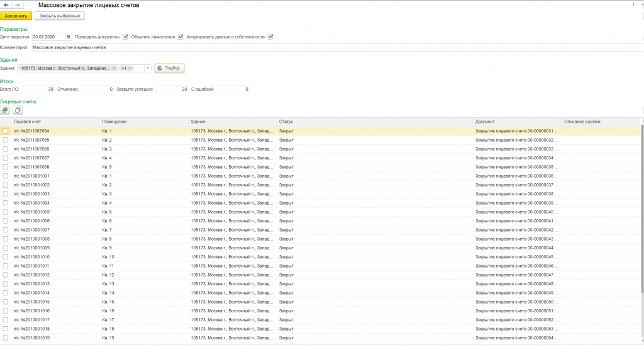Click the uncheck all rows icon
The width and height of the screenshot is (644, 347).
click(x=17, y=110)
